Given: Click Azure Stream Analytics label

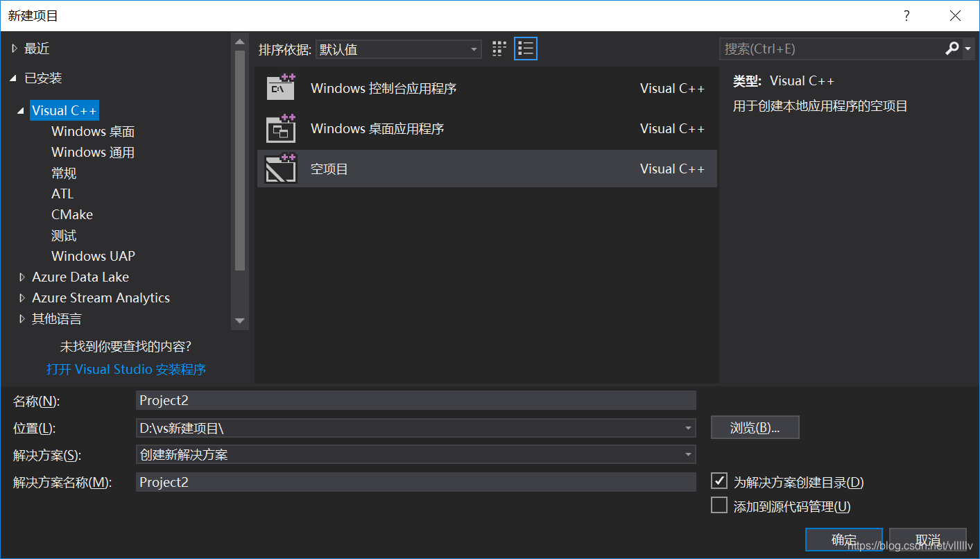Looking at the screenshot, I should pos(101,298).
